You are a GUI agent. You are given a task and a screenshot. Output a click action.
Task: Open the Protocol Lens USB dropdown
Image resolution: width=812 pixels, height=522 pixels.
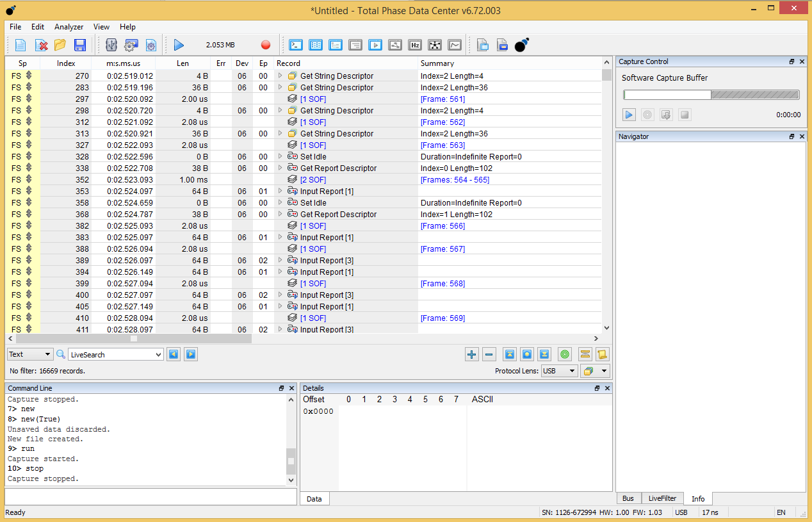coord(559,371)
